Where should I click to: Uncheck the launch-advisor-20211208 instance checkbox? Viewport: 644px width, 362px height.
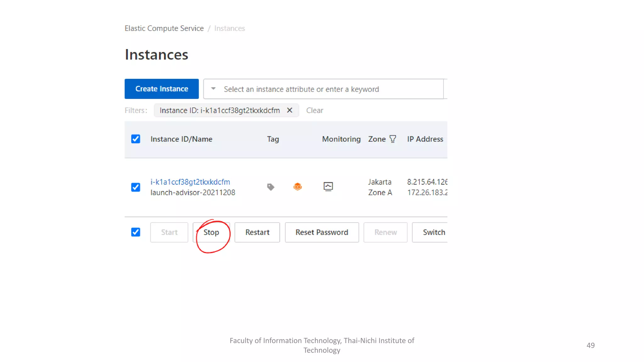[136, 187]
